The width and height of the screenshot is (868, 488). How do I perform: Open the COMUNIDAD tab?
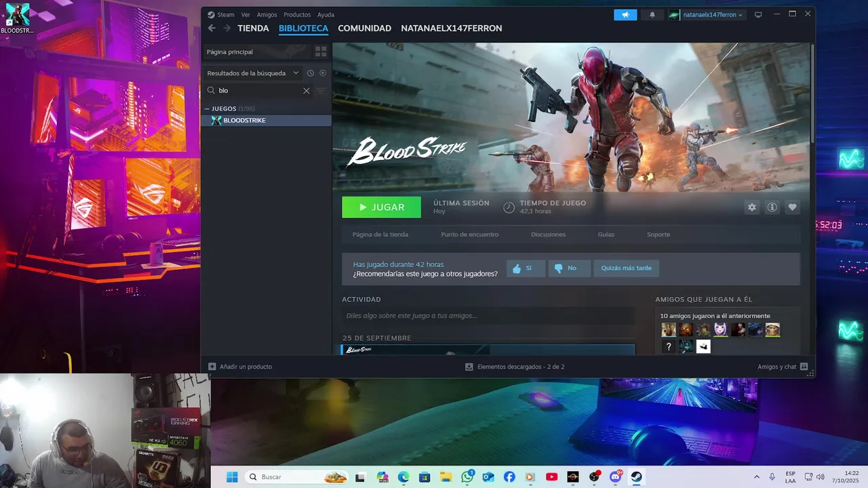coord(364,28)
